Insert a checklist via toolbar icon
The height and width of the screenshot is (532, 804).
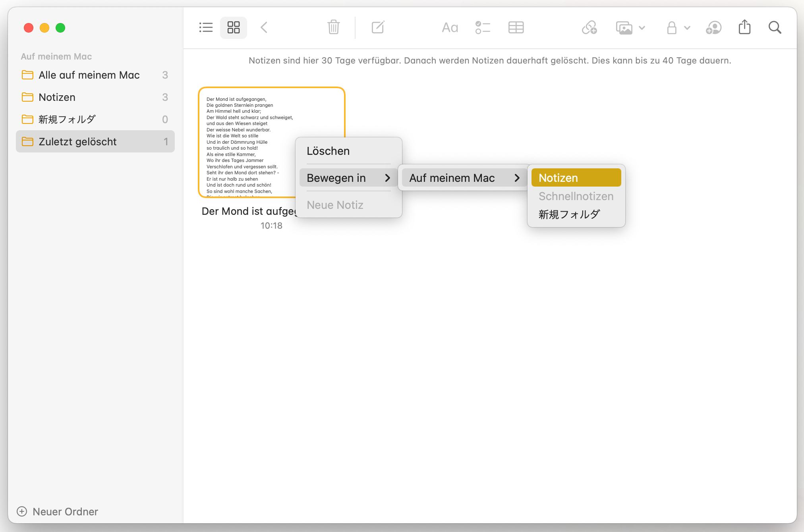[483, 27]
